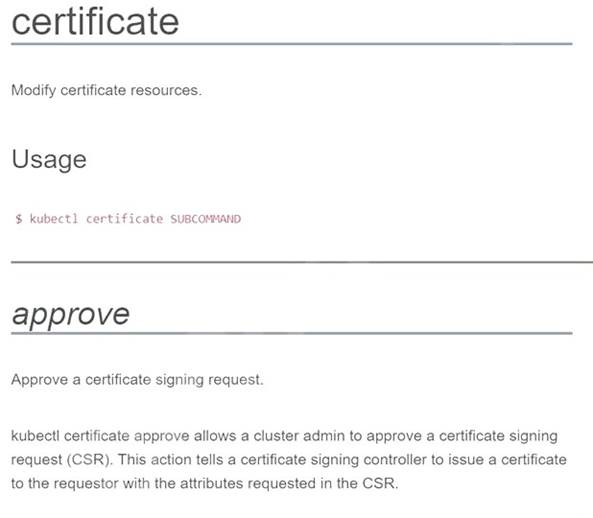Click the word "certificate" in the usage command
This screenshot has width=593, height=518.
124,219
